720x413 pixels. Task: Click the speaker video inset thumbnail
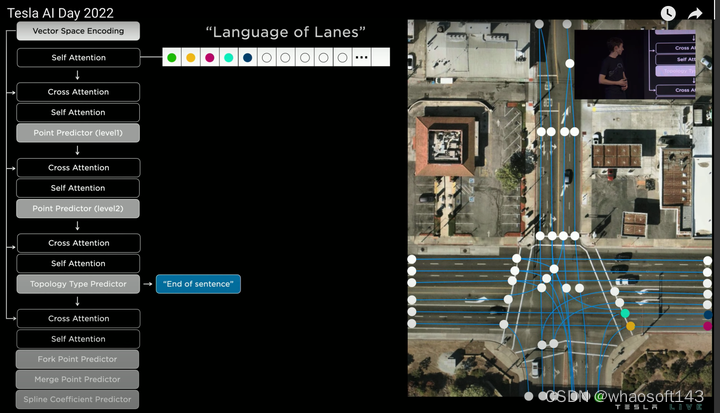pyautogui.click(x=635, y=64)
